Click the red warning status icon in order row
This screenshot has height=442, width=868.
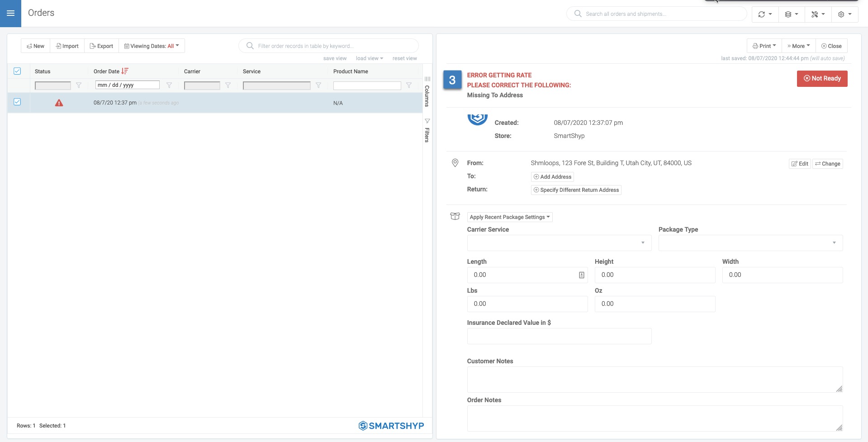click(59, 103)
